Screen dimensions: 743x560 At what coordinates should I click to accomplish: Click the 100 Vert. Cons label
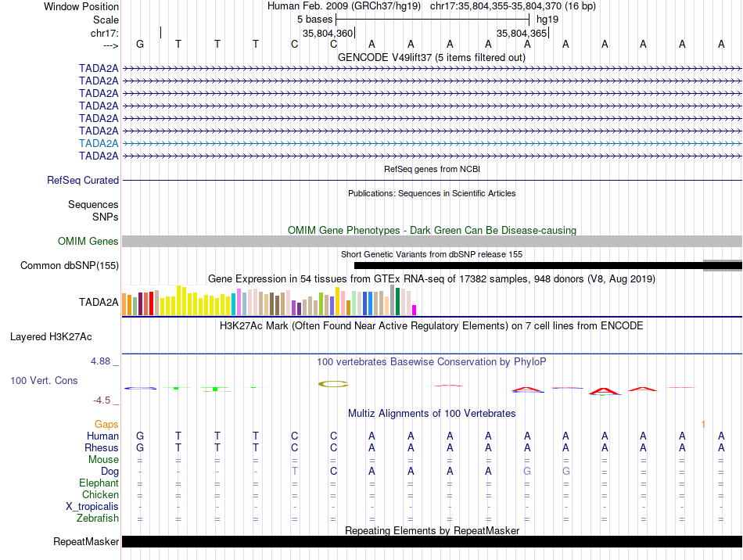pyautogui.click(x=44, y=380)
